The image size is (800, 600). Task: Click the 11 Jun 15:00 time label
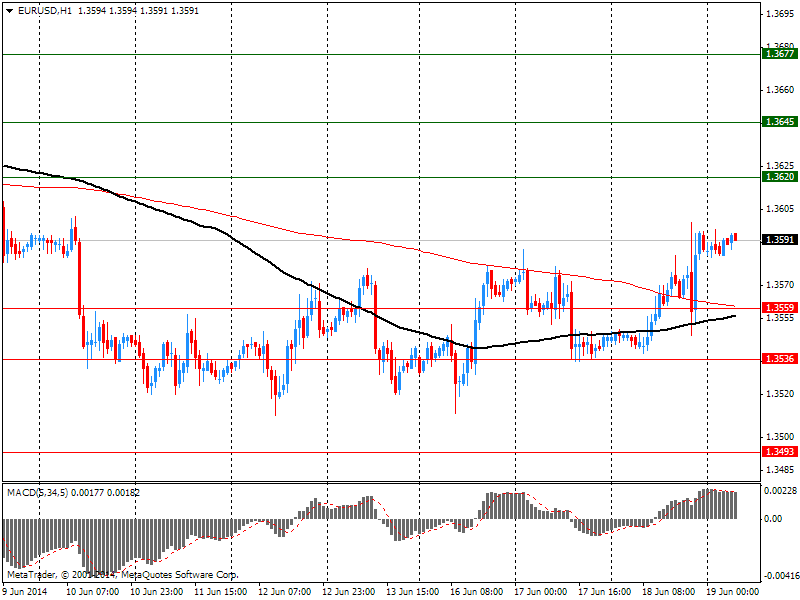pyautogui.click(x=221, y=592)
